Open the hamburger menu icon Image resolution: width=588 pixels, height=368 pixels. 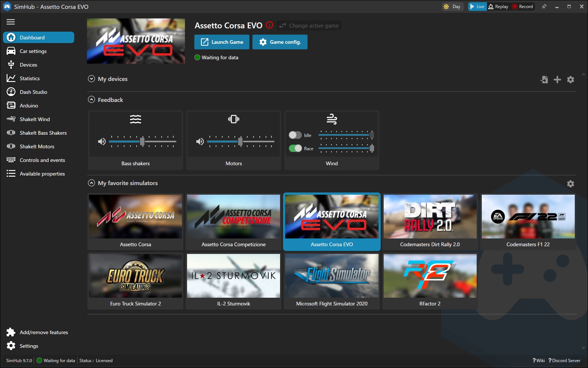[x=11, y=22]
